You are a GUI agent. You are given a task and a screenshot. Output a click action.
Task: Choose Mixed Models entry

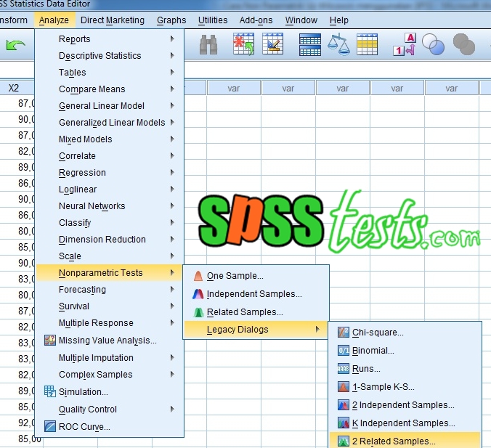pyautogui.click(x=109, y=139)
